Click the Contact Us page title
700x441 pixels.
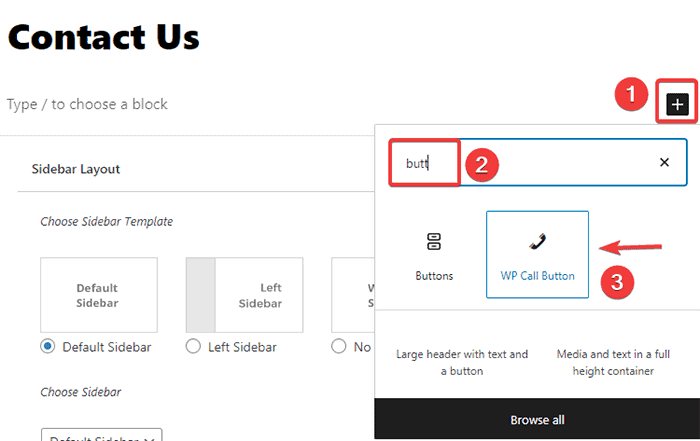[104, 36]
